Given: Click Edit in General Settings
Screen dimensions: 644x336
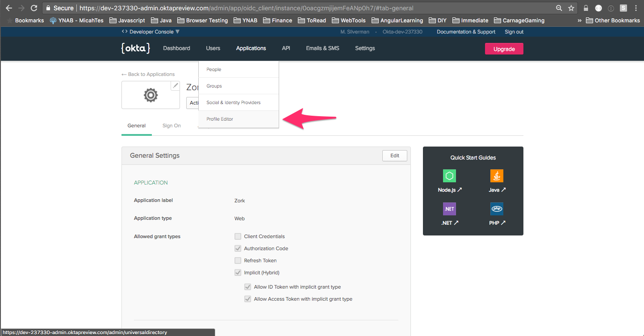Looking at the screenshot, I should pyautogui.click(x=395, y=155).
